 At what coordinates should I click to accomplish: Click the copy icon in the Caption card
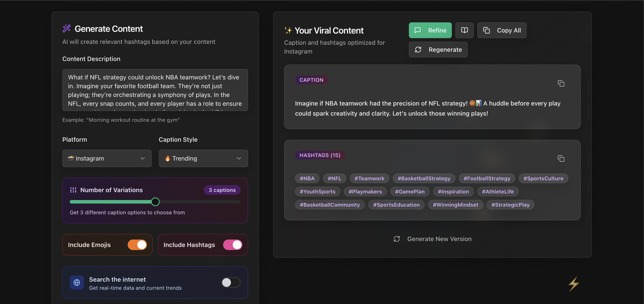[x=561, y=84]
